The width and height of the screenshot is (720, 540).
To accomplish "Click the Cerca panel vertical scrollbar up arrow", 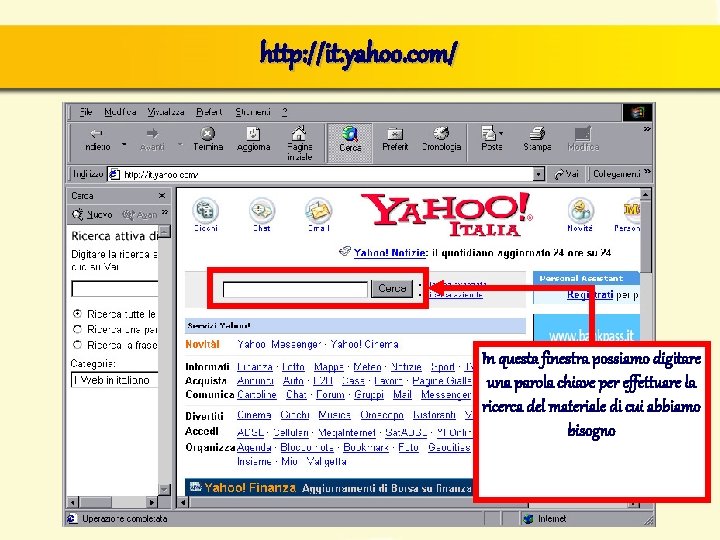I will point(164,231).
